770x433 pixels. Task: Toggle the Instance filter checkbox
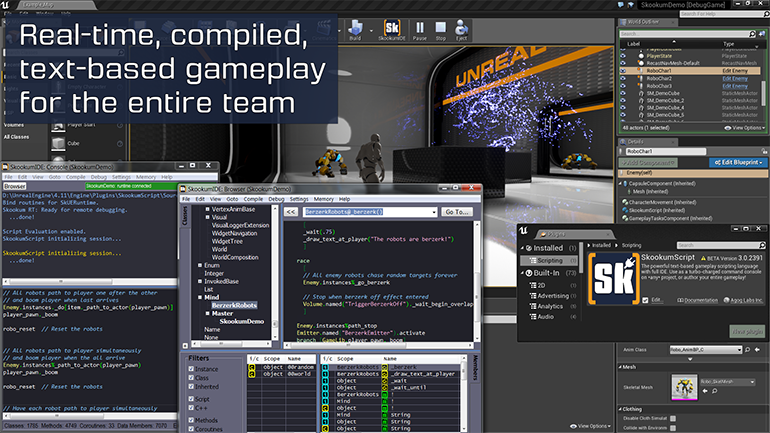coord(191,369)
